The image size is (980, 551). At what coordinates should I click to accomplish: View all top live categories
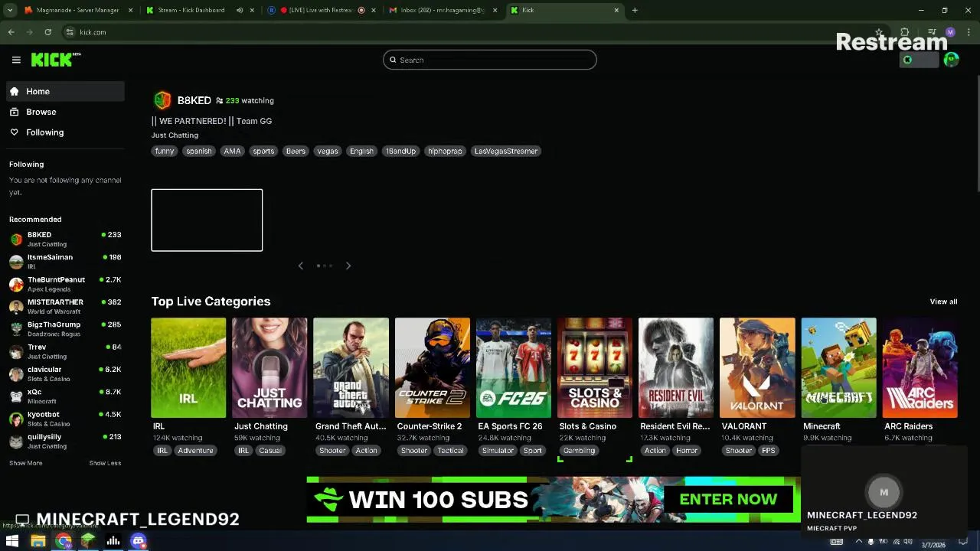[x=943, y=302]
